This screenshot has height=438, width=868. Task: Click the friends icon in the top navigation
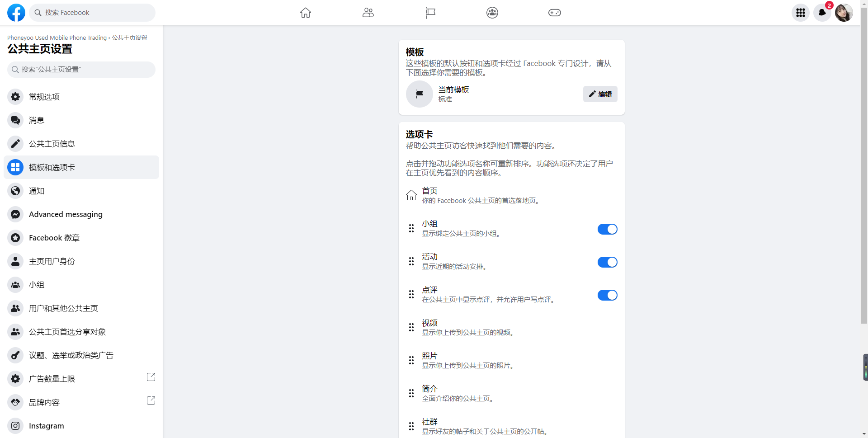(x=368, y=13)
